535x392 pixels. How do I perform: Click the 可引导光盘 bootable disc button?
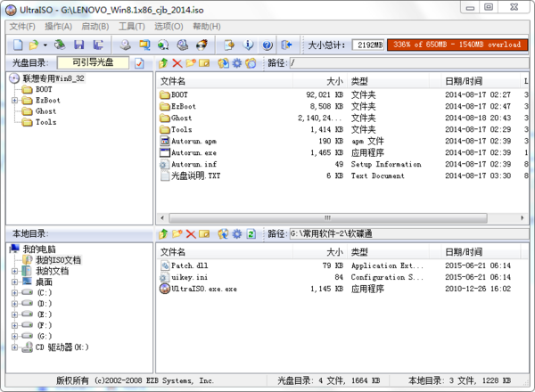93,63
